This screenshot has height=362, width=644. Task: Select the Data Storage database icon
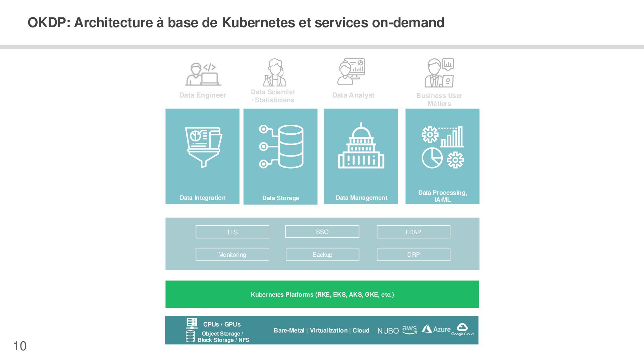click(x=281, y=146)
